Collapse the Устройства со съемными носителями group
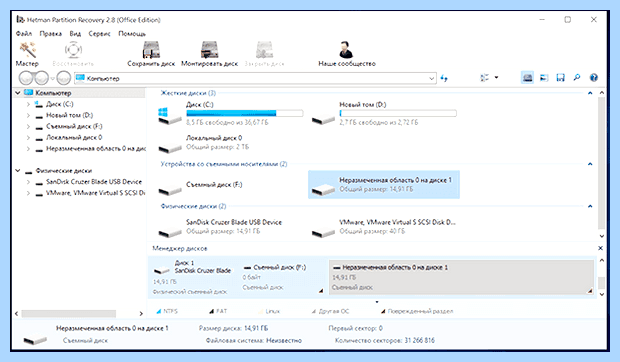Screen dimensions: 620x362 (590, 164)
